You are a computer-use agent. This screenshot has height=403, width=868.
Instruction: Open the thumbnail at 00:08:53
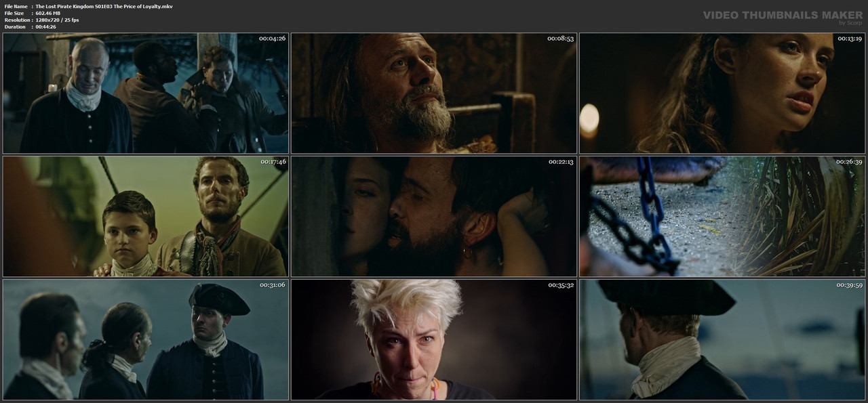[x=434, y=93]
